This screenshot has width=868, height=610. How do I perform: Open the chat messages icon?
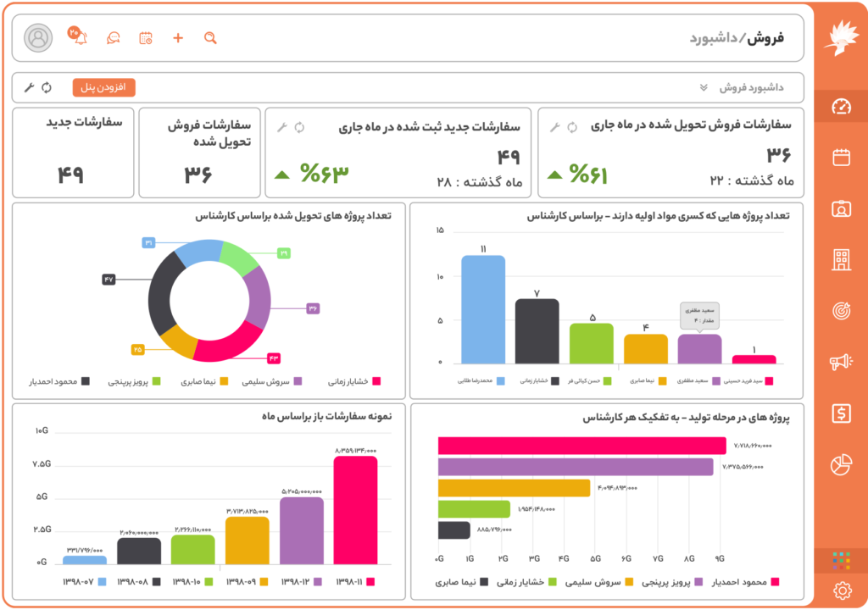(113, 39)
